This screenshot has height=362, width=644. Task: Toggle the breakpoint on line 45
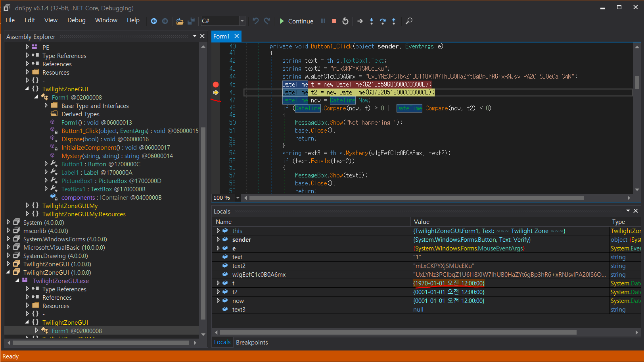[x=216, y=84]
